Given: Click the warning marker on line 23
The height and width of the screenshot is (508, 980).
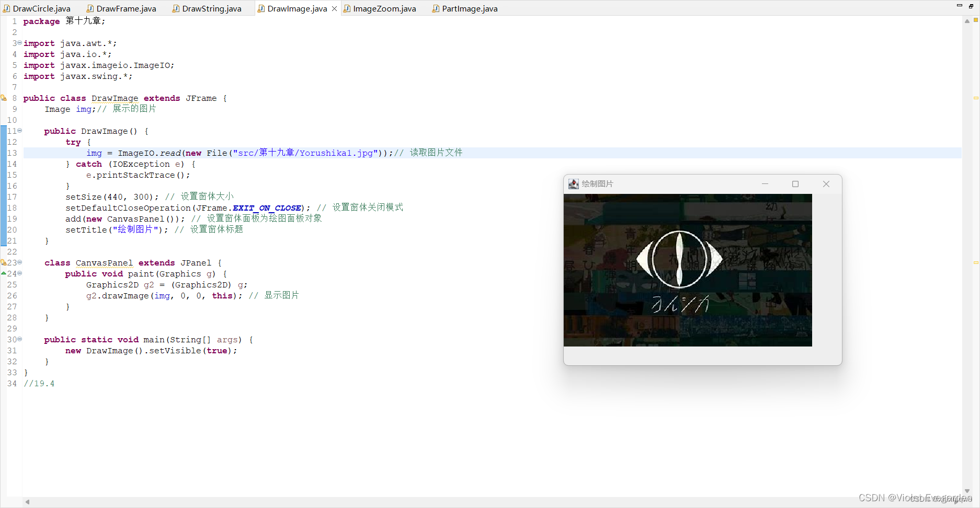Looking at the screenshot, I should 4,263.
